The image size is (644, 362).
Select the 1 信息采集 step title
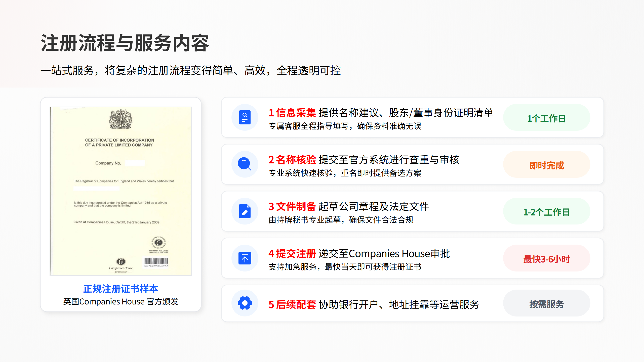(292, 113)
